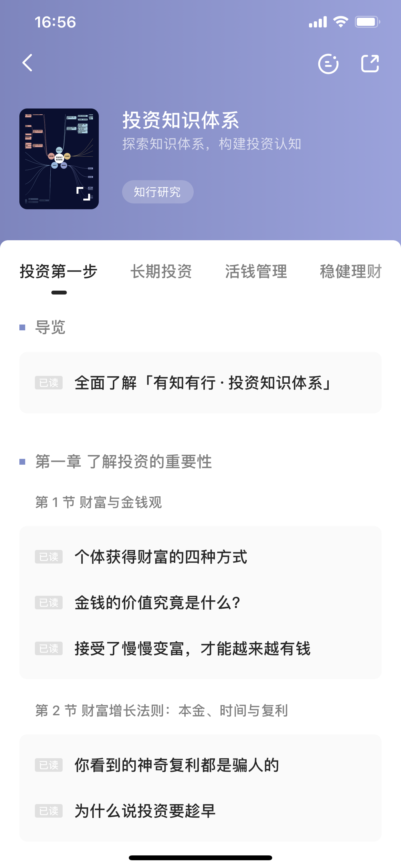Tap the share icon
This screenshot has width=401, height=868.
370,63
